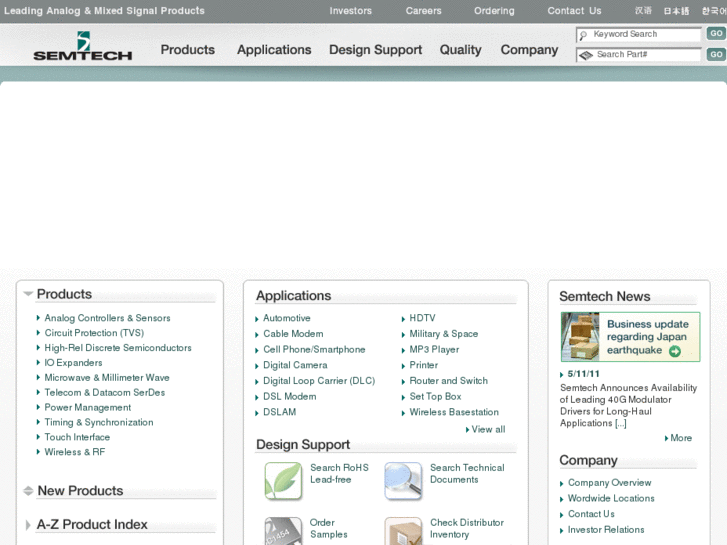Switch the site language to Chinese

coord(643,11)
